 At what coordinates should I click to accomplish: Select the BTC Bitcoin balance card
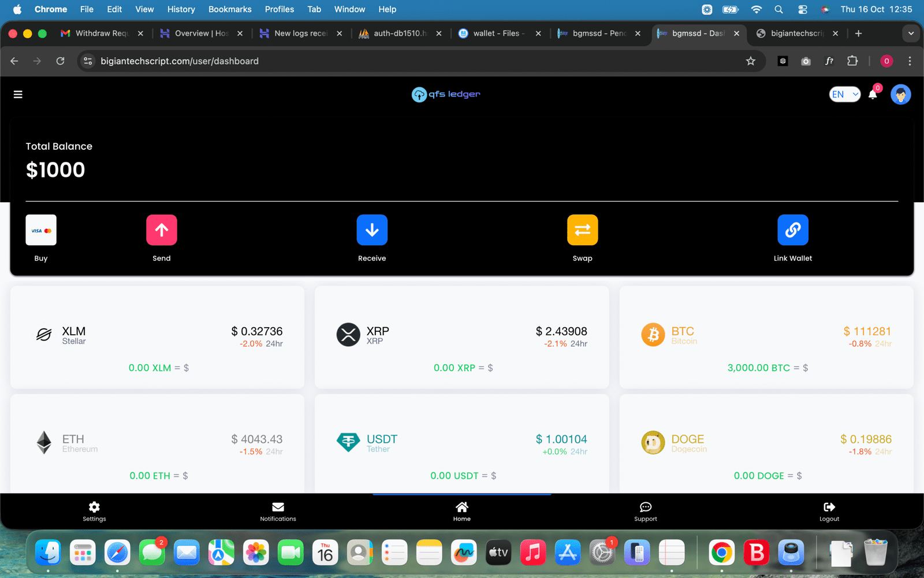point(766,338)
